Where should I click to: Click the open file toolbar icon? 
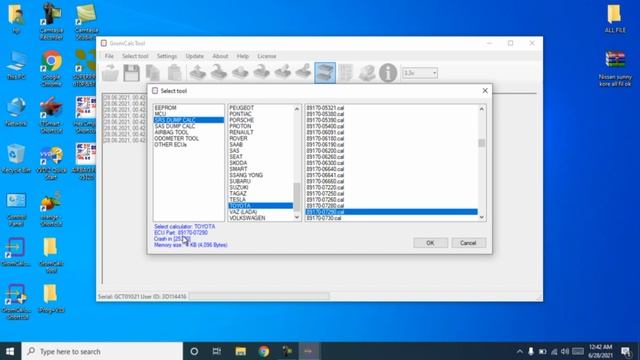tap(110, 73)
